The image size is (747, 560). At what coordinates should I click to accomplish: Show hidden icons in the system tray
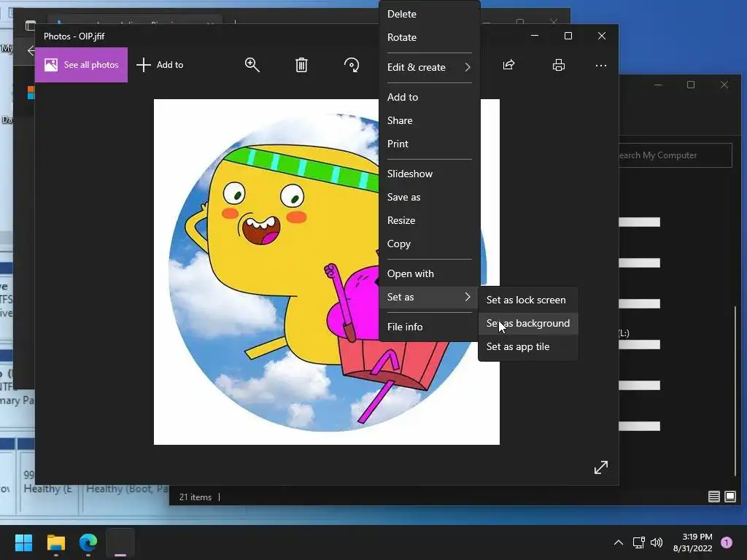pyautogui.click(x=619, y=542)
